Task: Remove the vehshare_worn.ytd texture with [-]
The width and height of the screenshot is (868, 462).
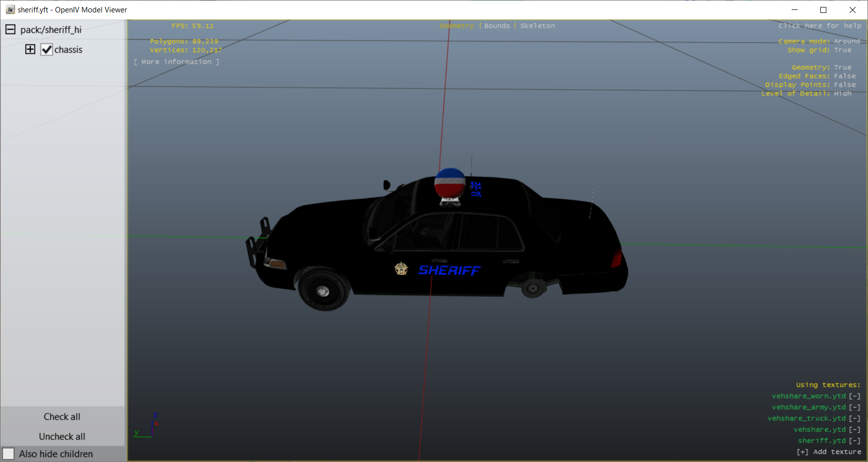Action: (855, 396)
